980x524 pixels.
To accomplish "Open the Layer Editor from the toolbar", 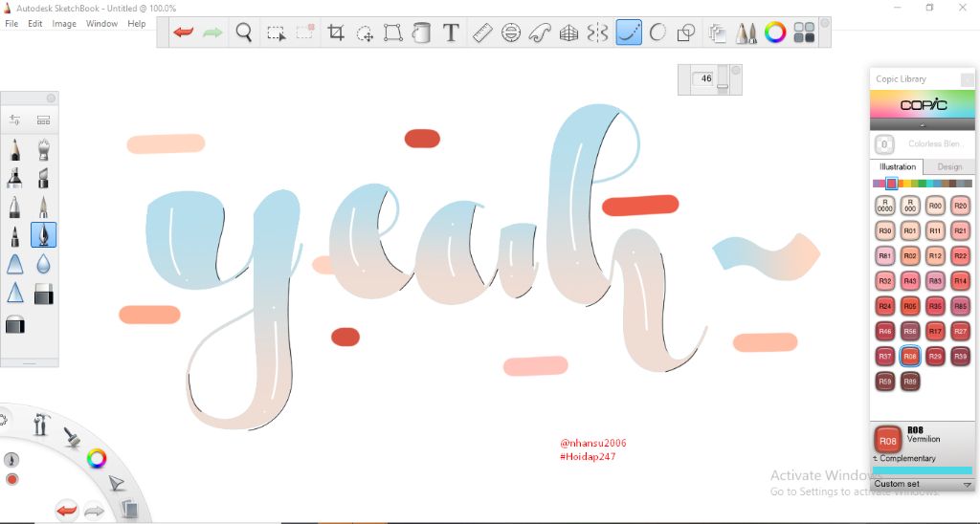I will point(717,33).
